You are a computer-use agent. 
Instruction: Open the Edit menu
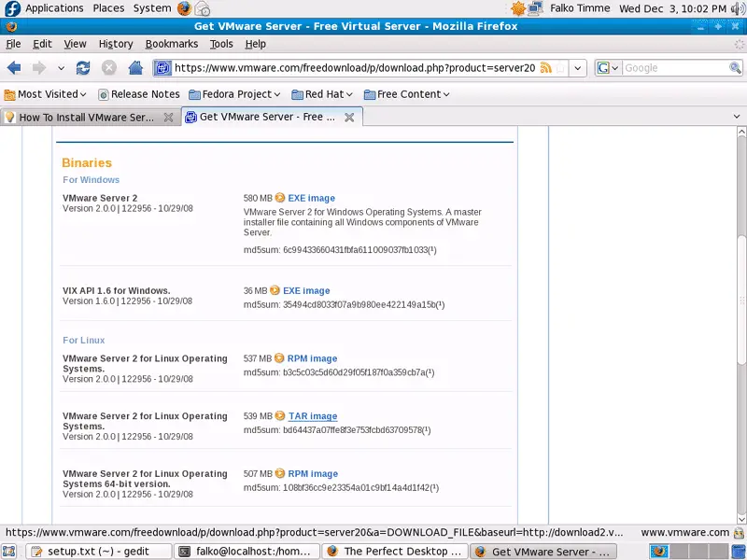pos(42,44)
